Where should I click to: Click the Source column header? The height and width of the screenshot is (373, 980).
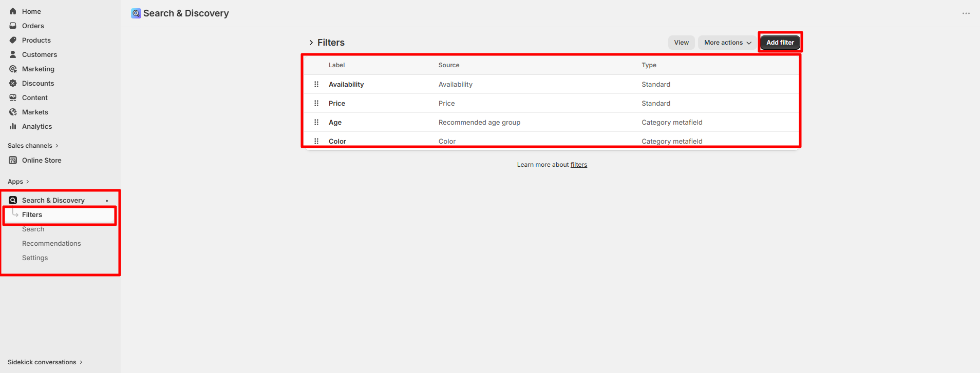[449, 65]
